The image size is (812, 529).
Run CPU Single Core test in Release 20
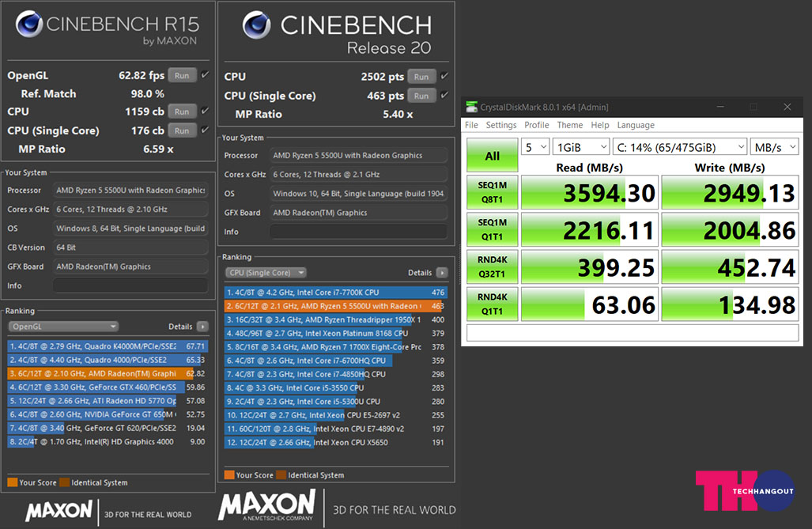coord(421,96)
